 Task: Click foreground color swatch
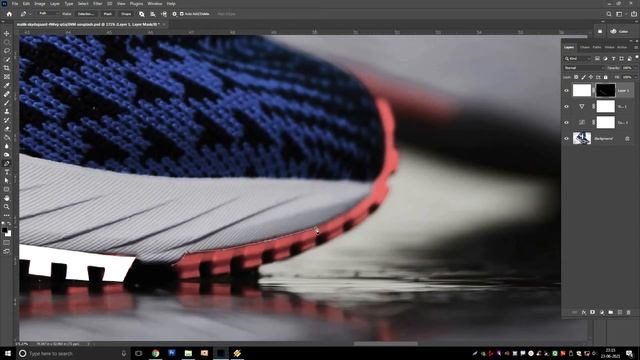click(x=4, y=231)
